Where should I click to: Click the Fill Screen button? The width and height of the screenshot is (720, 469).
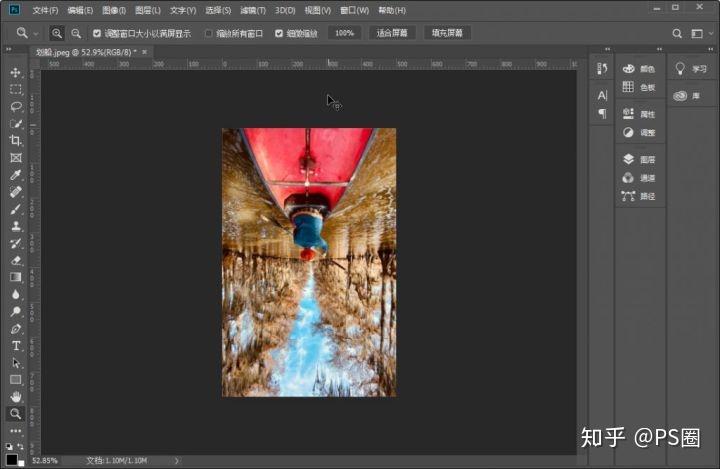[447, 33]
